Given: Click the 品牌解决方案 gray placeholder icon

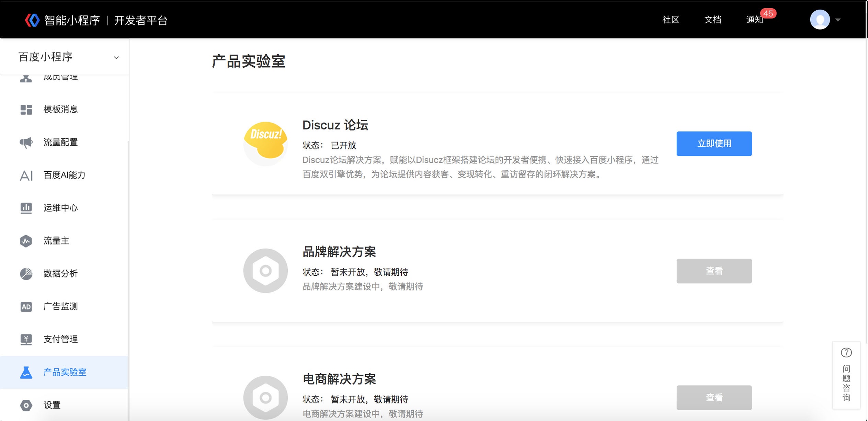Looking at the screenshot, I should click(x=265, y=271).
